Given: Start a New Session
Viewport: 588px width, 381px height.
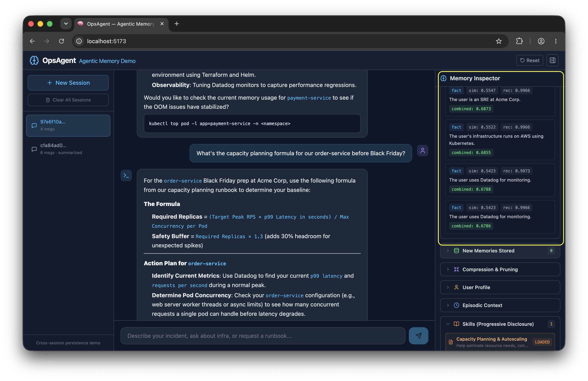Looking at the screenshot, I should [x=68, y=83].
